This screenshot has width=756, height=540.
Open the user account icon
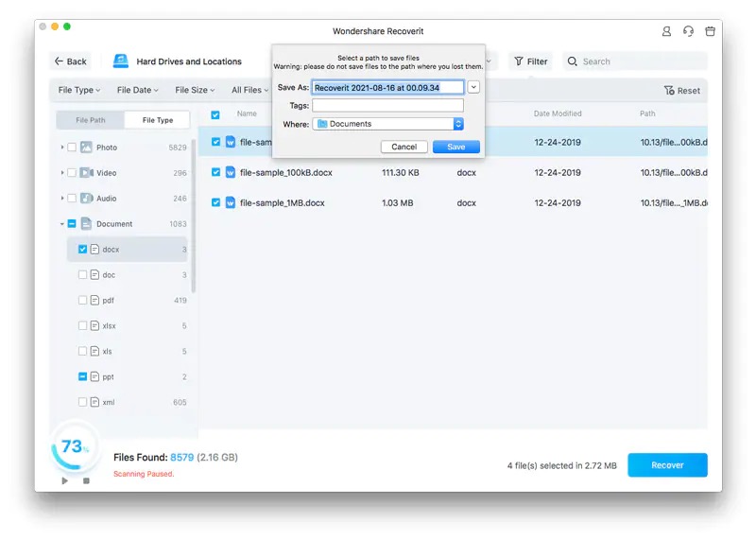click(x=666, y=31)
